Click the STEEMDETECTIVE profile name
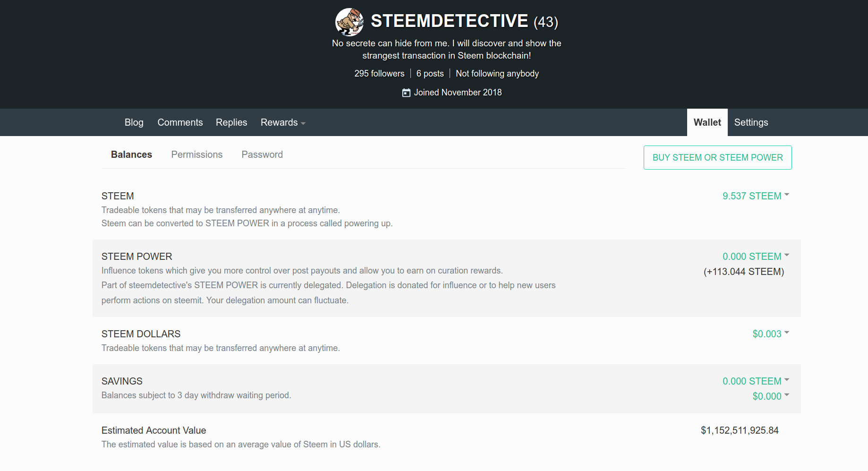 449,21
